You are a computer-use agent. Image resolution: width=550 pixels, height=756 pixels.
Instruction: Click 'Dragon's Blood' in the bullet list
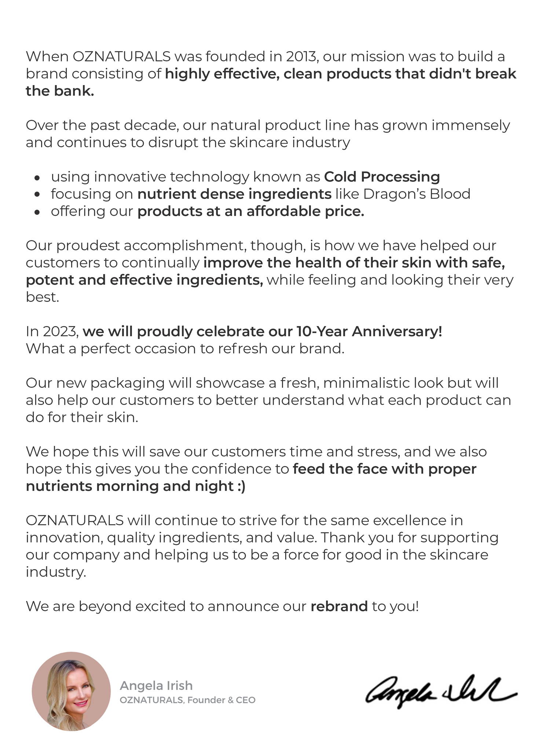coord(417,194)
